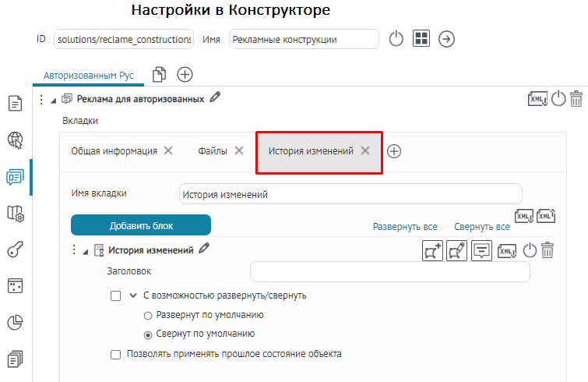Click the copy pages icon near tabs
The image size is (588, 382).
160,74
